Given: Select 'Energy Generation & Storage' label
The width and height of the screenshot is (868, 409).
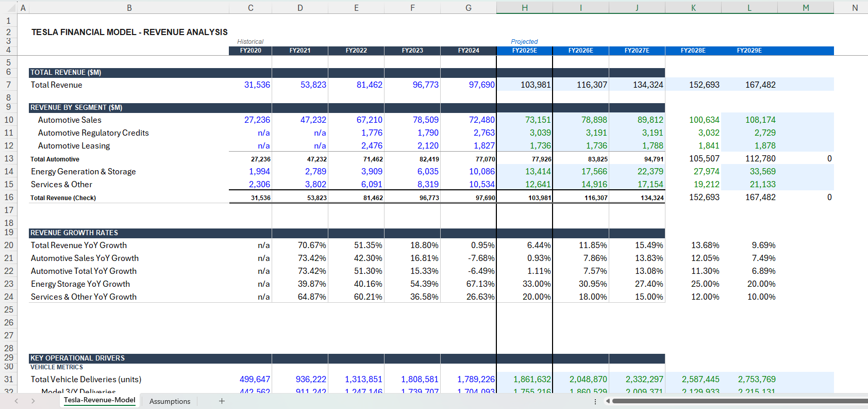Looking at the screenshot, I should (x=83, y=171).
